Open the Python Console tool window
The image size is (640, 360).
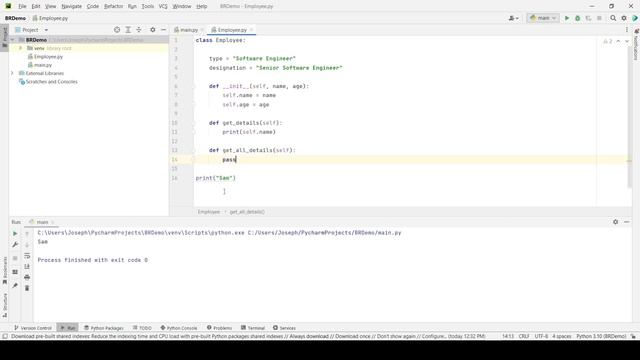point(179,328)
